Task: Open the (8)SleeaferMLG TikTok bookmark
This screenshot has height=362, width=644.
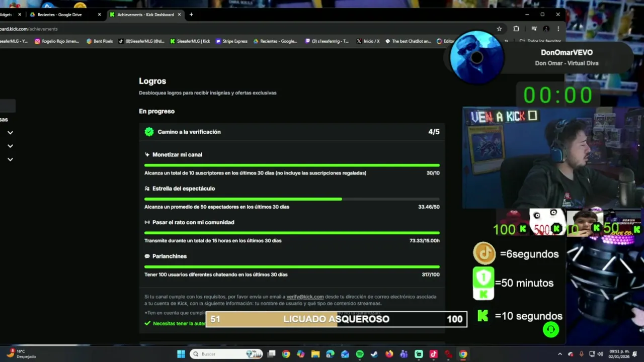Action: [x=141, y=41]
